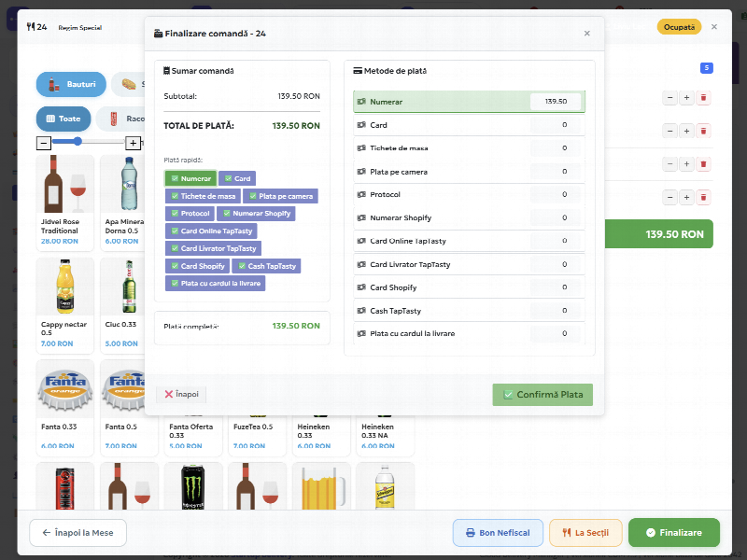The height and width of the screenshot is (560, 747).
Task: Select the Schweppes bottle product thumbnail
Action: pos(385,486)
